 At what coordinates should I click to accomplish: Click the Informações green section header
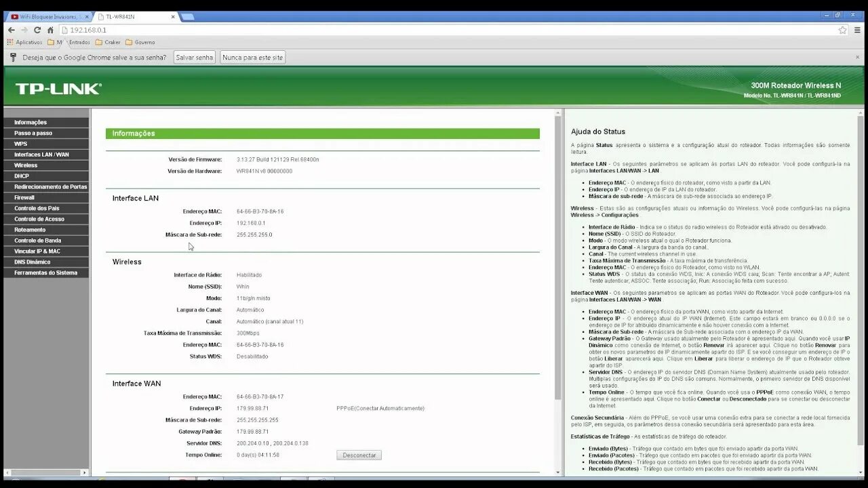323,134
